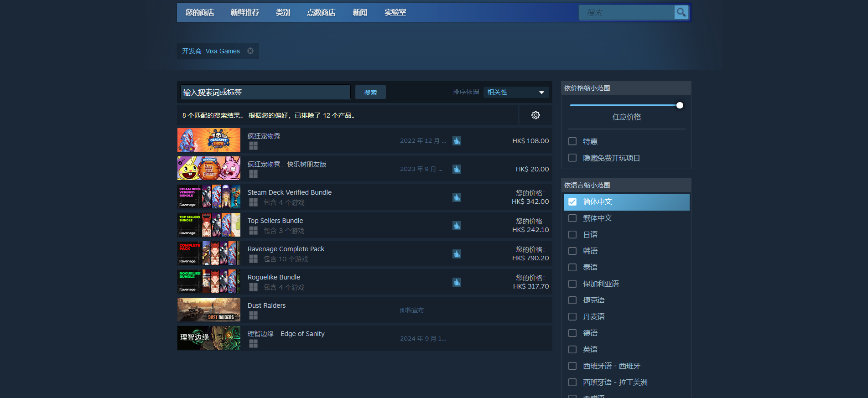Open Roguelike Bundle thumbnail
Viewport: 868px width, 398px height.
pyautogui.click(x=209, y=281)
